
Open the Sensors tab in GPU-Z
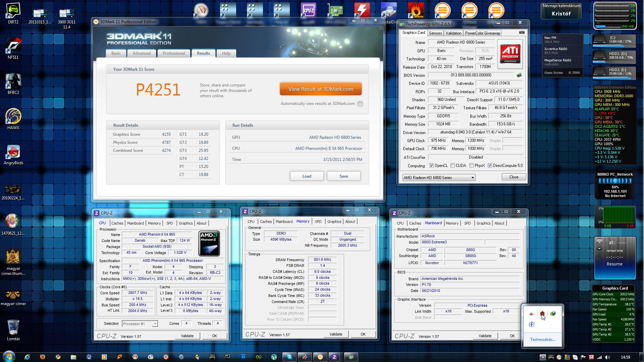(435, 33)
